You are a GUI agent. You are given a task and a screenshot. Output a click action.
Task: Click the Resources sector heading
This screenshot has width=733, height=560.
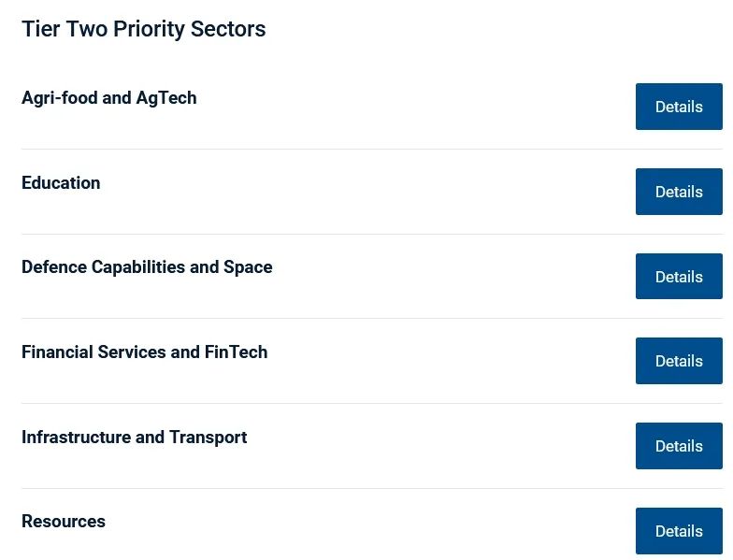click(x=64, y=522)
